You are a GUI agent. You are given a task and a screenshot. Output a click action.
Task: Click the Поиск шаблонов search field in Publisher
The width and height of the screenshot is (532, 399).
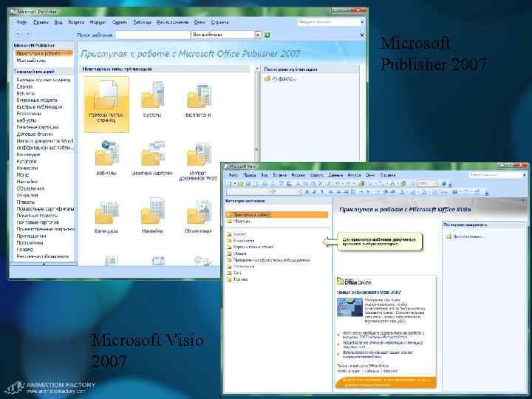pyautogui.click(x=153, y=35)
